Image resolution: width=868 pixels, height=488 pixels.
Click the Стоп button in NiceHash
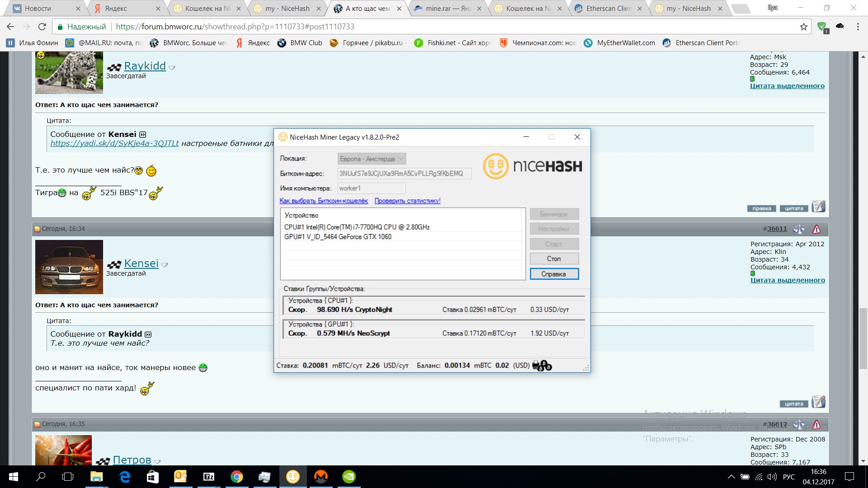[x=554, y=259]
